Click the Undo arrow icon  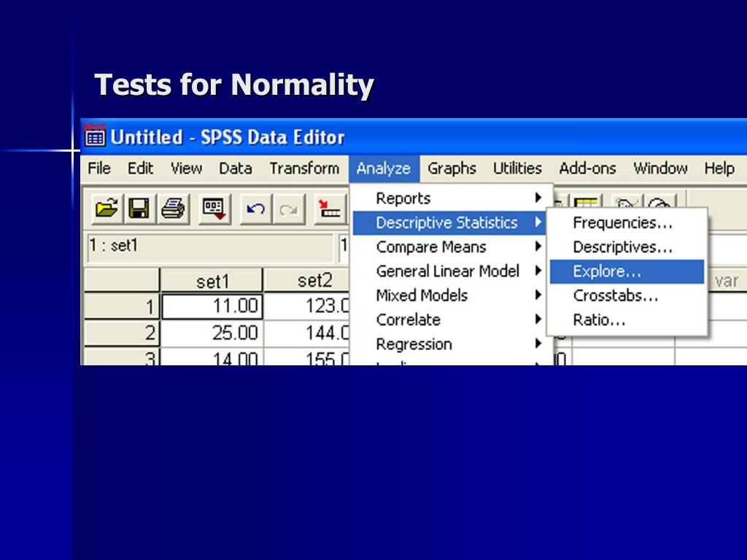click(x=256, y=209)
